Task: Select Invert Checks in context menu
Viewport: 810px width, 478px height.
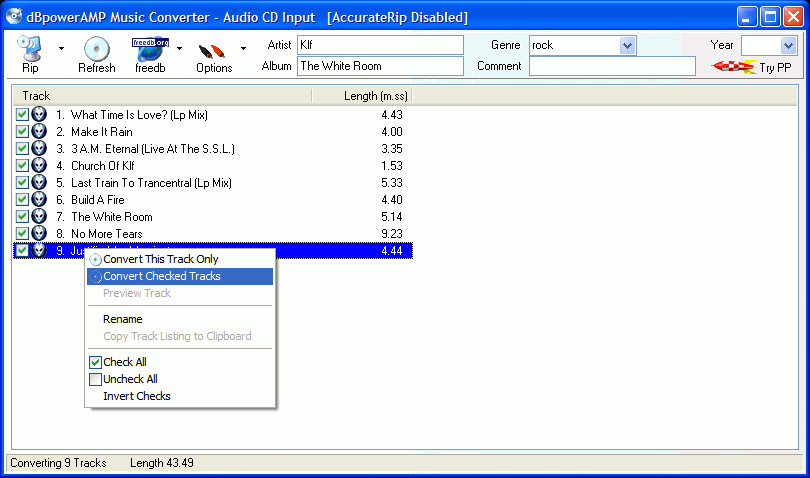Action: (x=180, y=396)
